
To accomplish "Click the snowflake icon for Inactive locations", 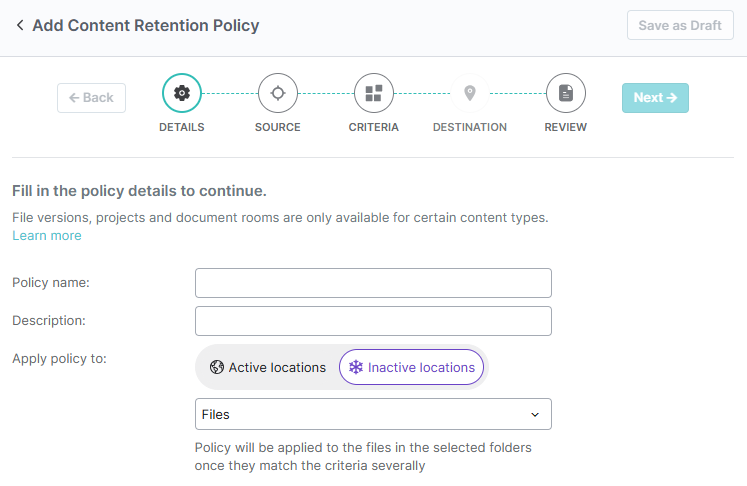I will pos(356,367).
